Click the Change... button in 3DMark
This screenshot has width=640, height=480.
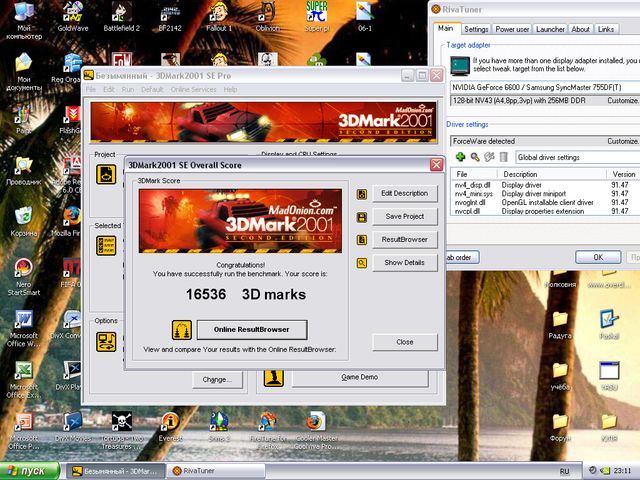coord(217,380)
